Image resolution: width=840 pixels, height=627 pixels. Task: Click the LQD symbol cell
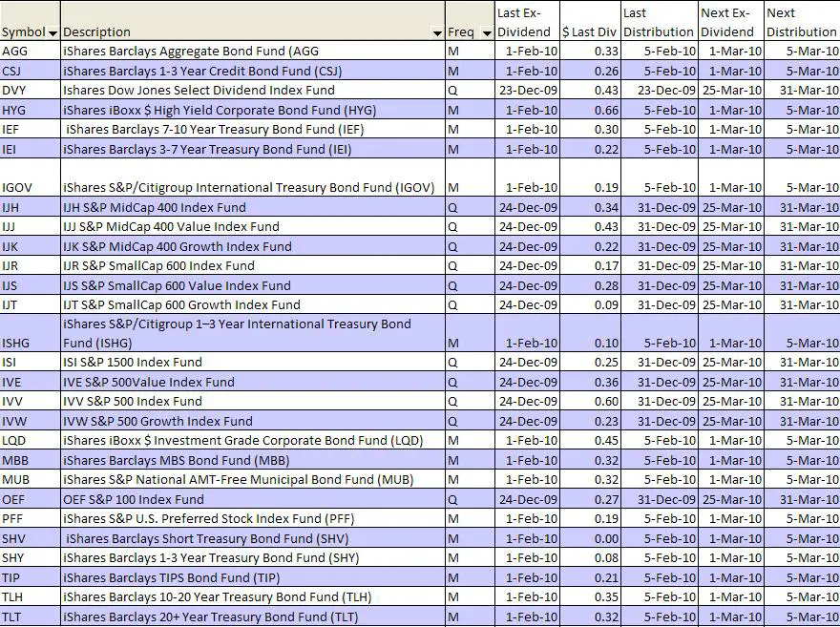(x=31, y=440)
